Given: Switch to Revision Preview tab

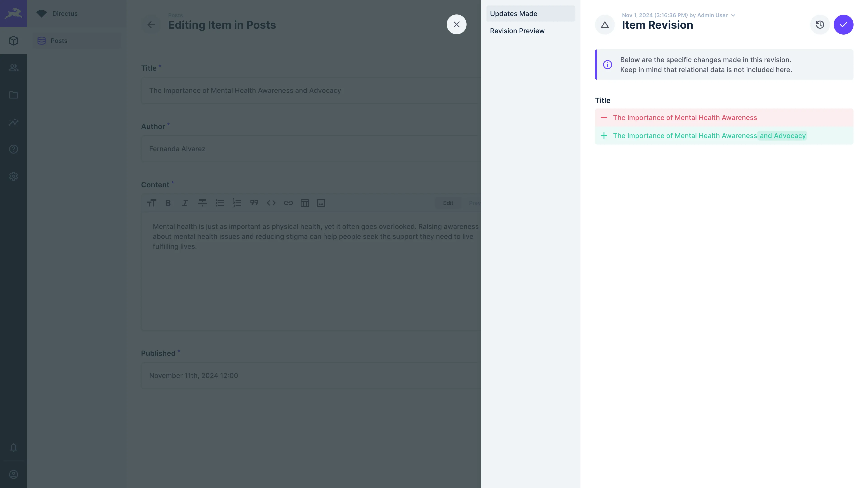Looking at the screenshot, I should click(517, 31).
